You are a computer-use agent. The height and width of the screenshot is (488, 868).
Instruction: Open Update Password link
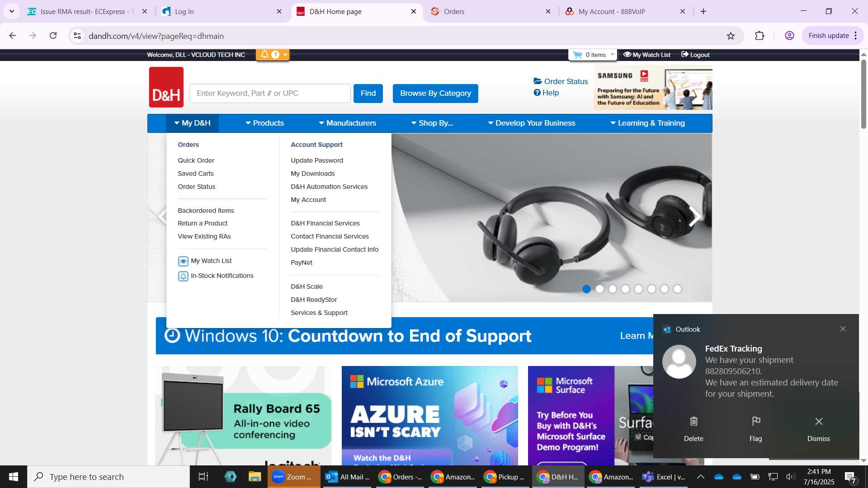pos(317,160)
